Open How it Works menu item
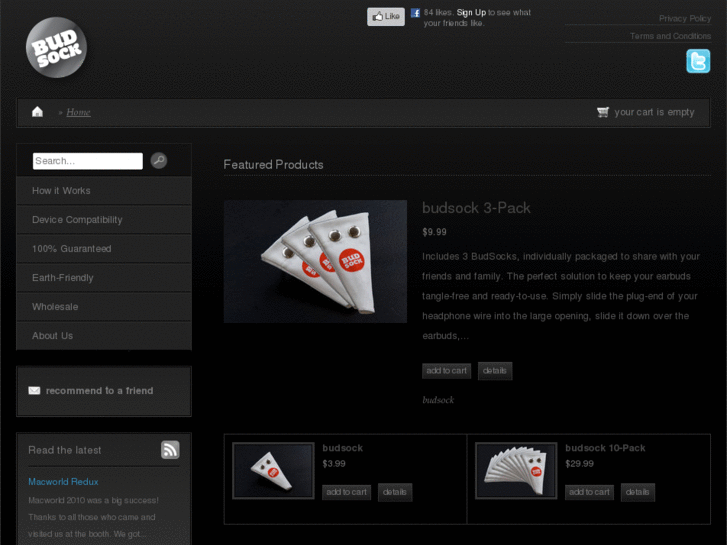Viewport: 727px width, 545px height. [x=104, y=191]
